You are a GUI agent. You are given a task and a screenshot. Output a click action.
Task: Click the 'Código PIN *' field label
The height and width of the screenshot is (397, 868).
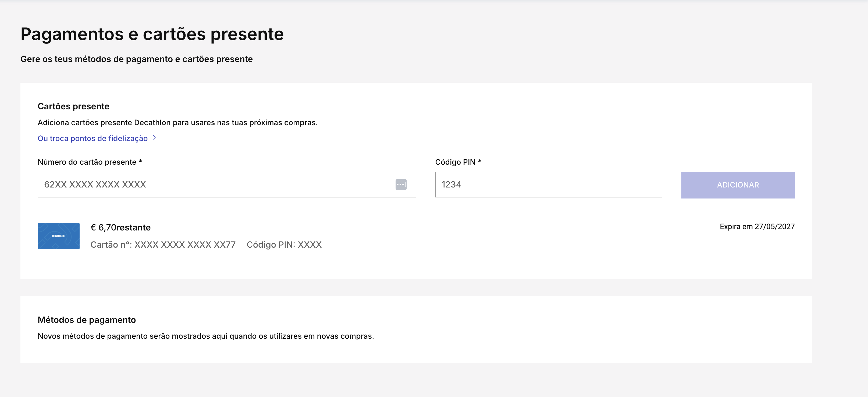(458, 162)
